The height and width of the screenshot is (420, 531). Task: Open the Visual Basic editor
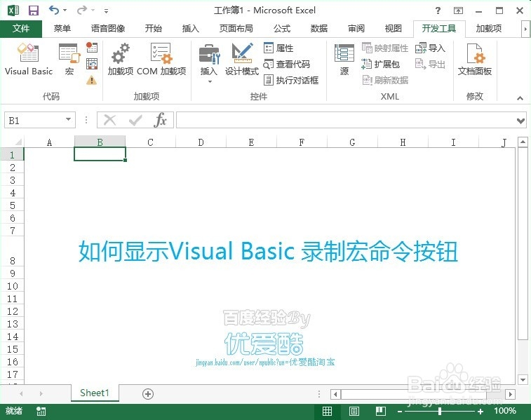tap(29, 59)
